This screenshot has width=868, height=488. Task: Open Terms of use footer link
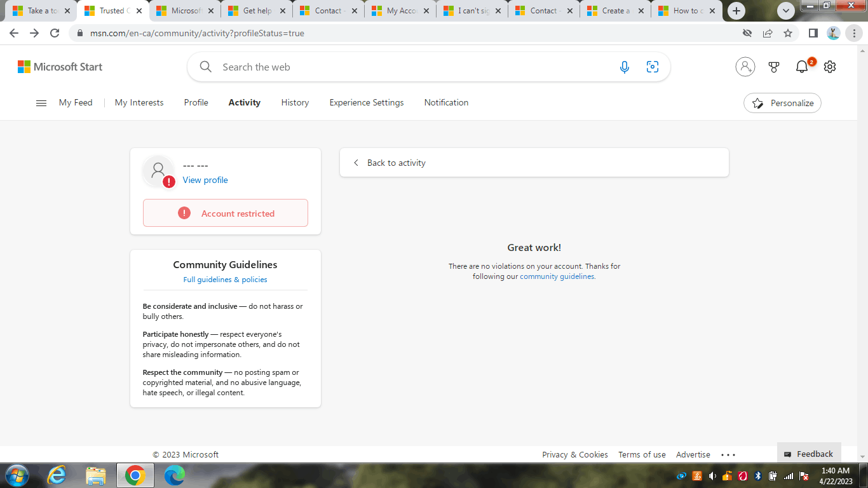[x=642, y=455]
